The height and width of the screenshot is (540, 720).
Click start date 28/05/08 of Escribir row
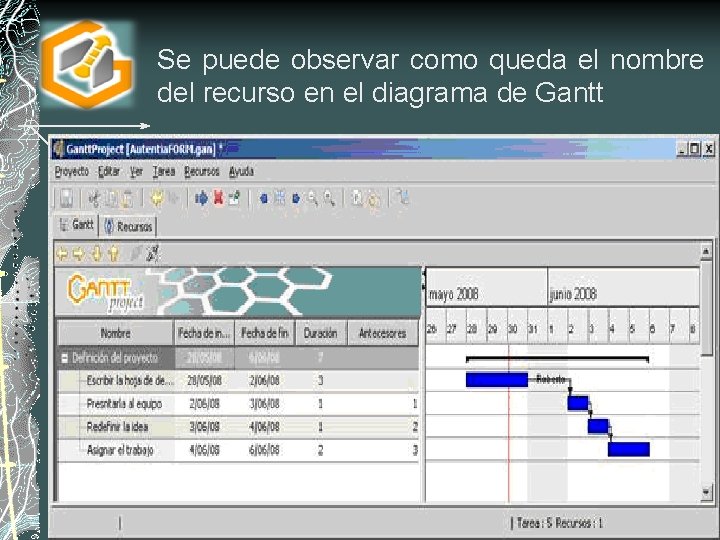tap(204, 381)
